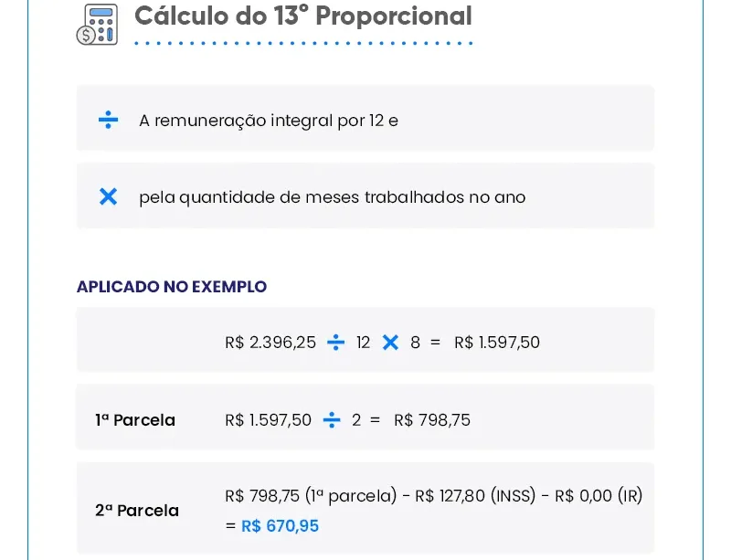The width and height of the screenshot is (731, 560).
Task: Click the division symbol after "R$ 2.396,25"
Action: click(335, 343)
